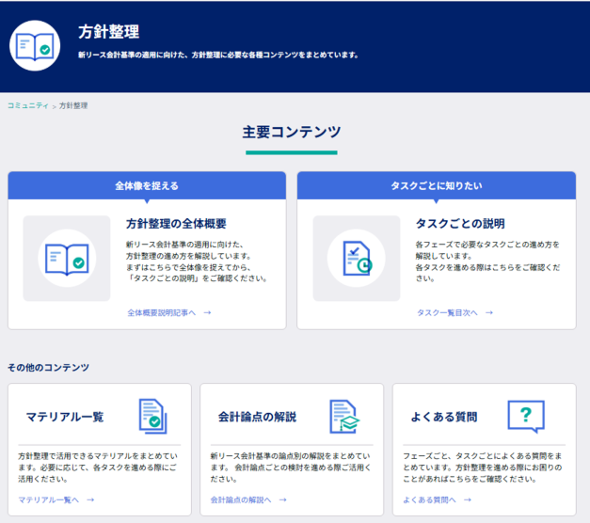
Task: Click the document icon beside マテリアル一覧
Action: click(153, 416)
